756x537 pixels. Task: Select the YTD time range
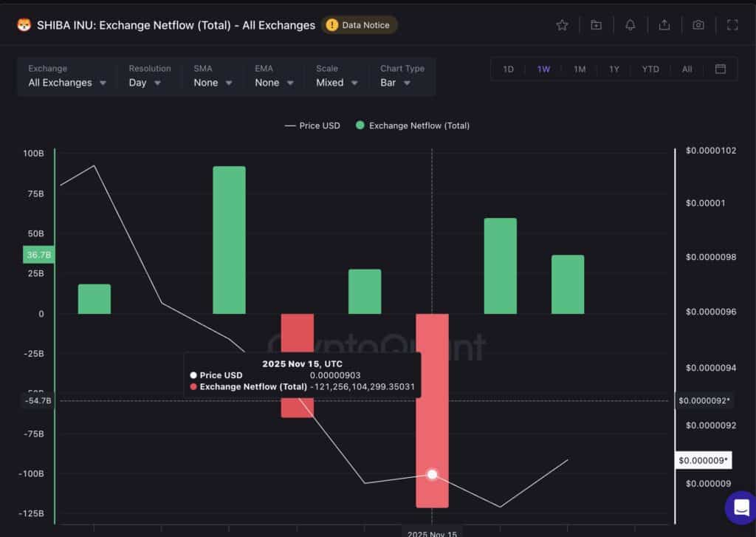coord(650,69)
